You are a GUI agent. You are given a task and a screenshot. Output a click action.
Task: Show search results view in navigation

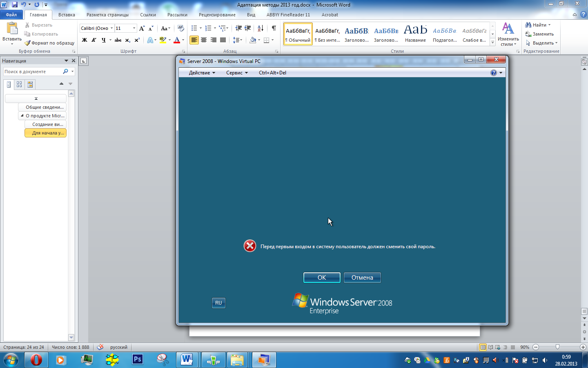pyautogui.click(x=30, y=85)
